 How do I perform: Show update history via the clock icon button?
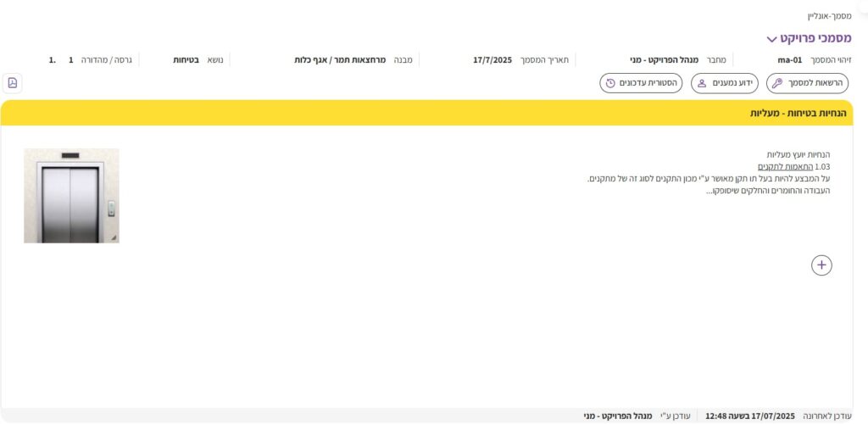(x=641, y=83)
